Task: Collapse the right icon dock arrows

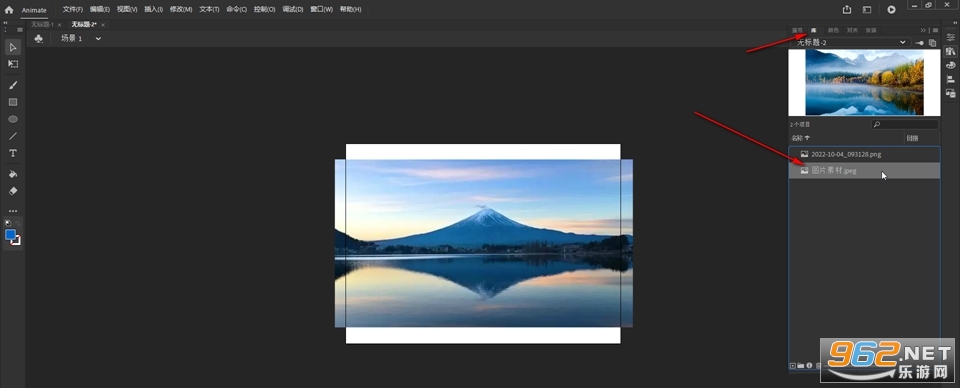Action: 955,23
